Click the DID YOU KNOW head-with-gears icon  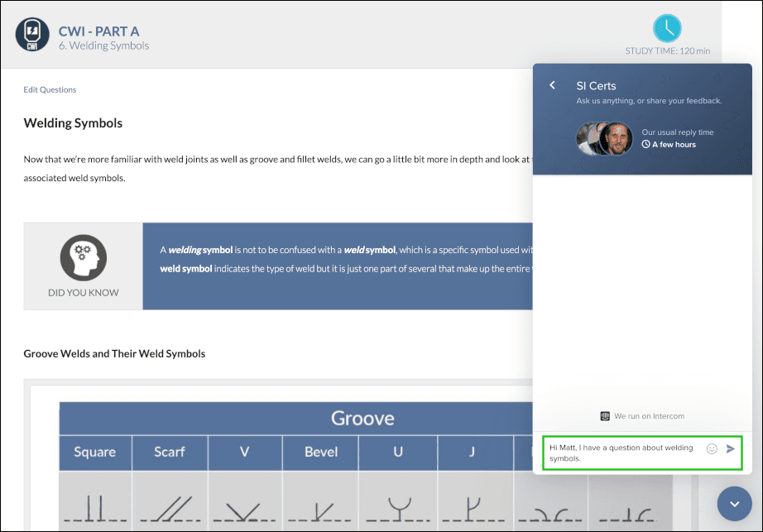point(83,257)
